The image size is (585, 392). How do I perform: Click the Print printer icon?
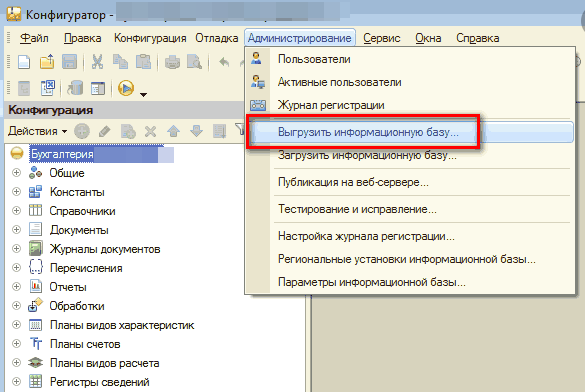coord(172,62)
